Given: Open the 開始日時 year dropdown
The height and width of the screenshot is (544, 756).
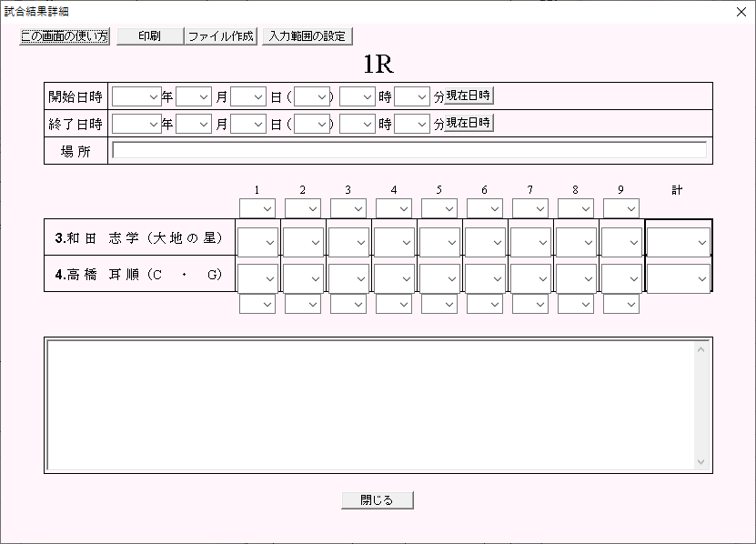Looking at the screenshot, I should [136, 96].
